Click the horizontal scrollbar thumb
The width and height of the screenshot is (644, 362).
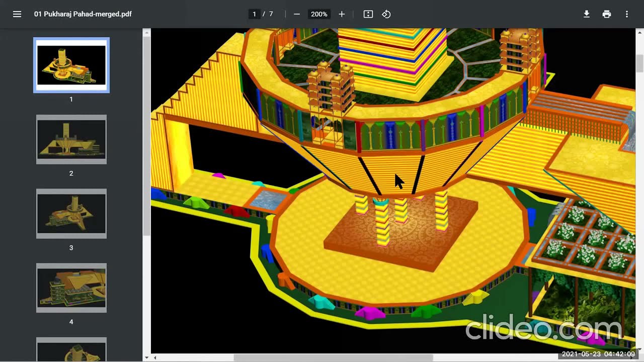pos(333,358)
